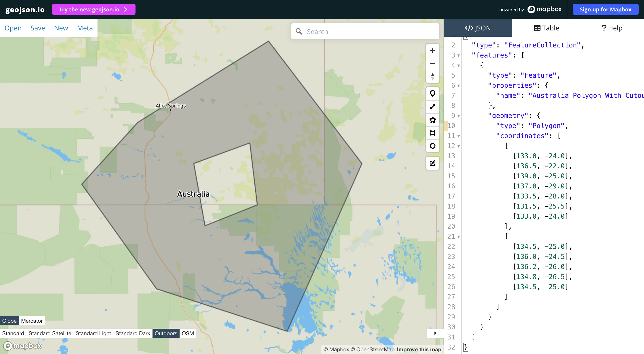Collapse the side panel arrow

coord(435,333)
